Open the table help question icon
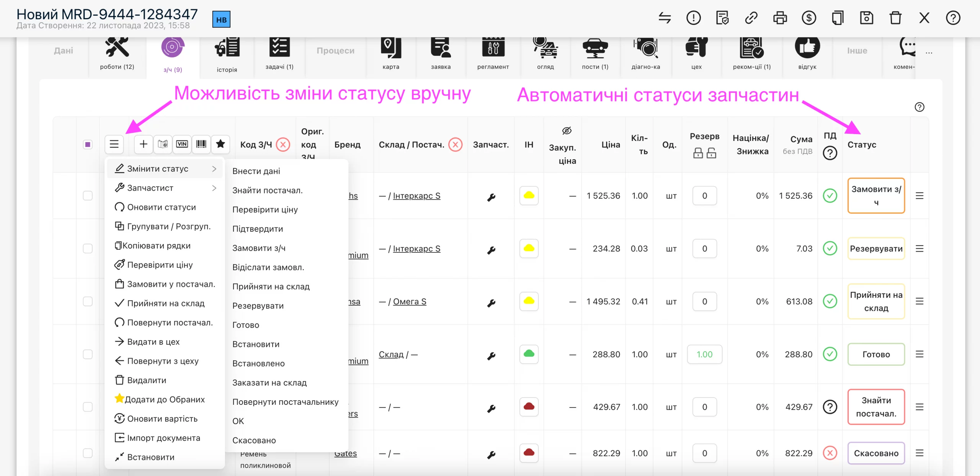 pyautogui.click(x=920, y=107)
